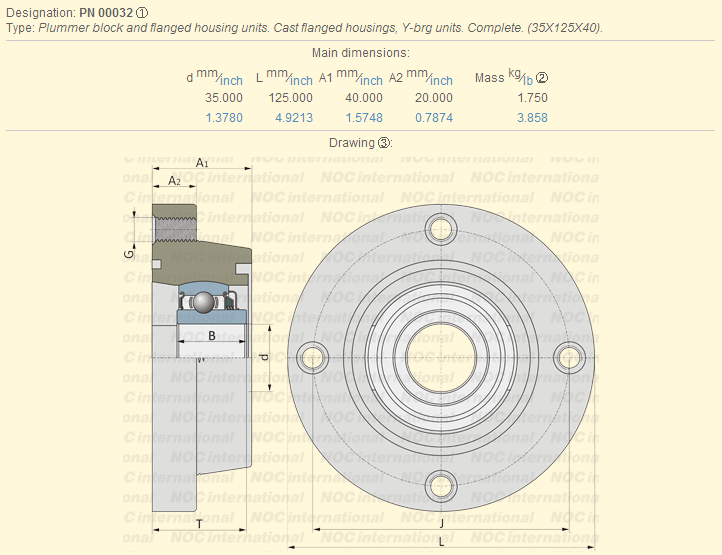Select the inch value 0.7874

434,118
